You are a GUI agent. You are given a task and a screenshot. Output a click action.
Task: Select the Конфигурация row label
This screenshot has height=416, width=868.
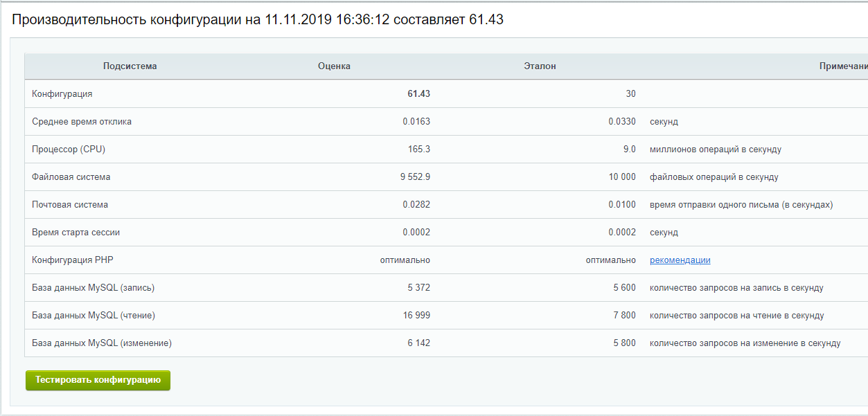pyautogui.click(x=62, y=94)
